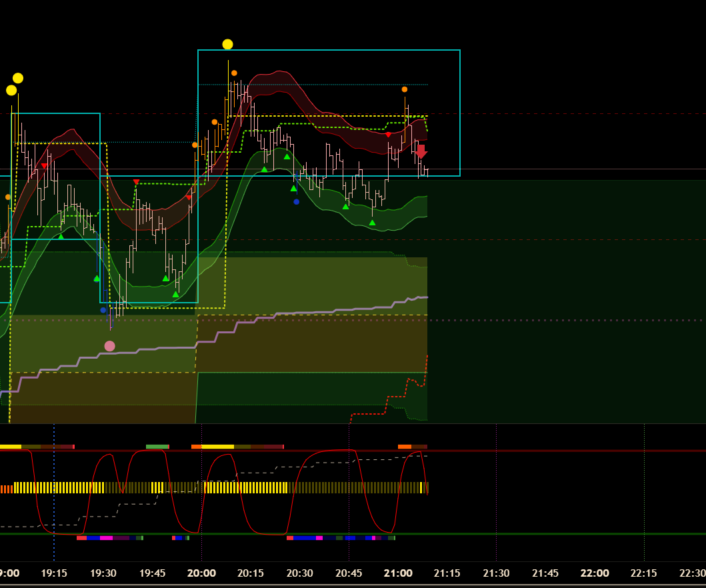Click the magenta segment below oscillator near 19:30
706x588 pixels.
(x=106, y=537)
